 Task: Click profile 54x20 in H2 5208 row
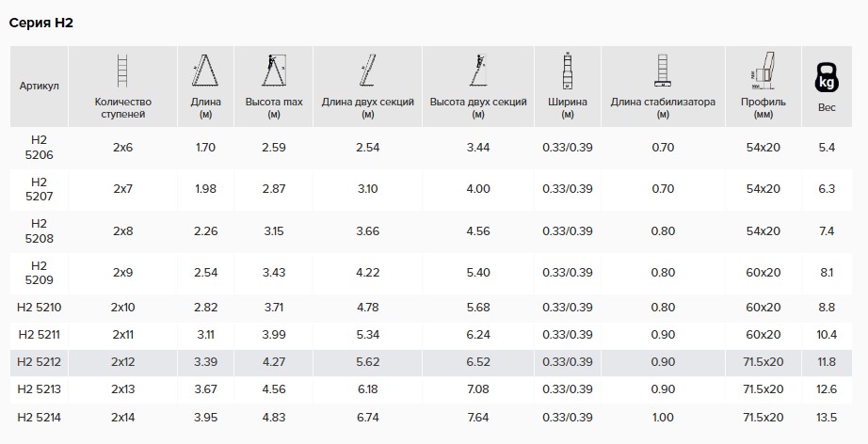click(x=764, y=231)
